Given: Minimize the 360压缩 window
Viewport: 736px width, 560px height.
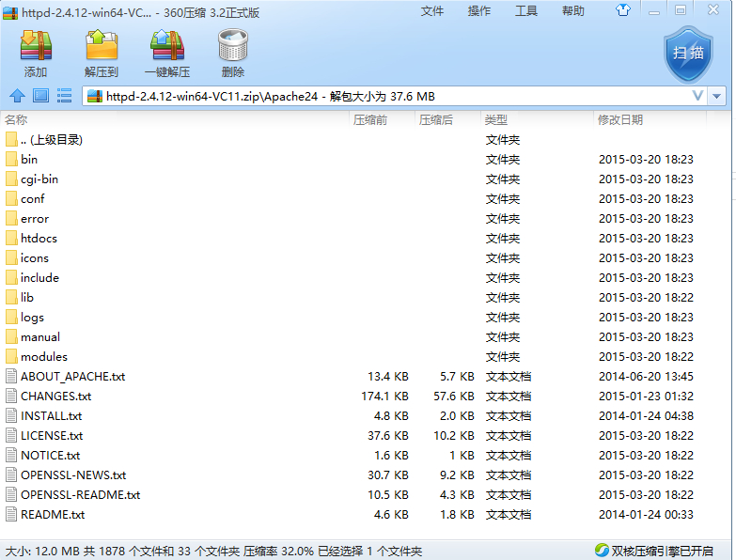Looking at the screenshot, I should 654,10.
